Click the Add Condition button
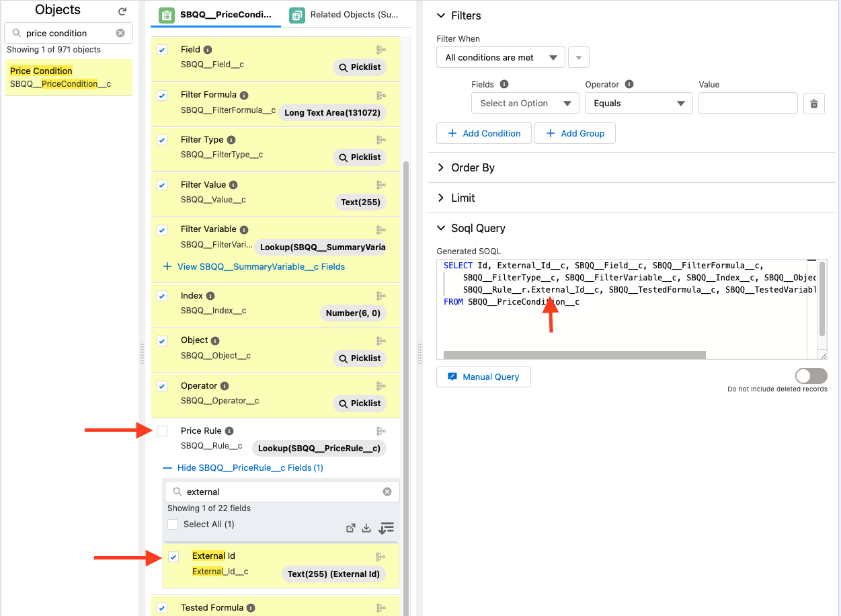The width and height of the screenshot is (841, 616). click(x=484, y=133)
